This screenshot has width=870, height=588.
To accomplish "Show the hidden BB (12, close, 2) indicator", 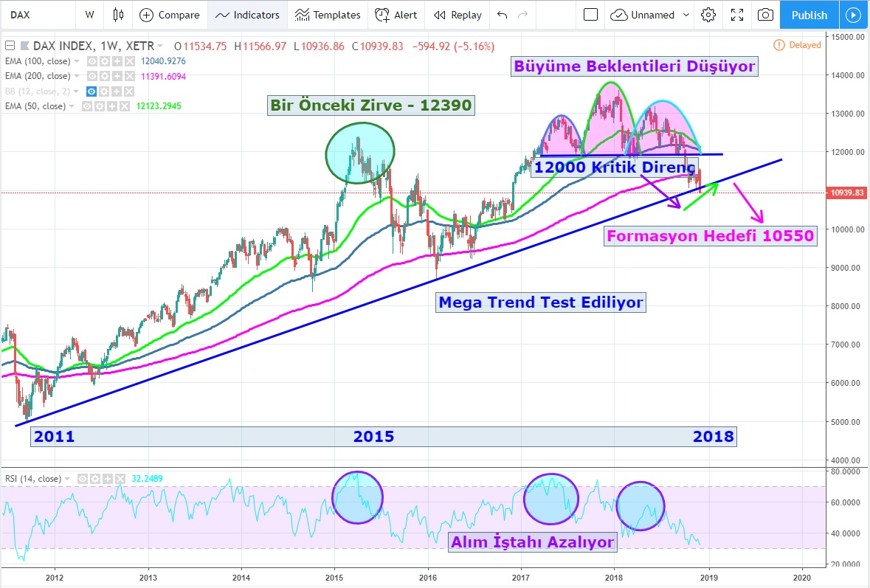I will click(92, 91).
